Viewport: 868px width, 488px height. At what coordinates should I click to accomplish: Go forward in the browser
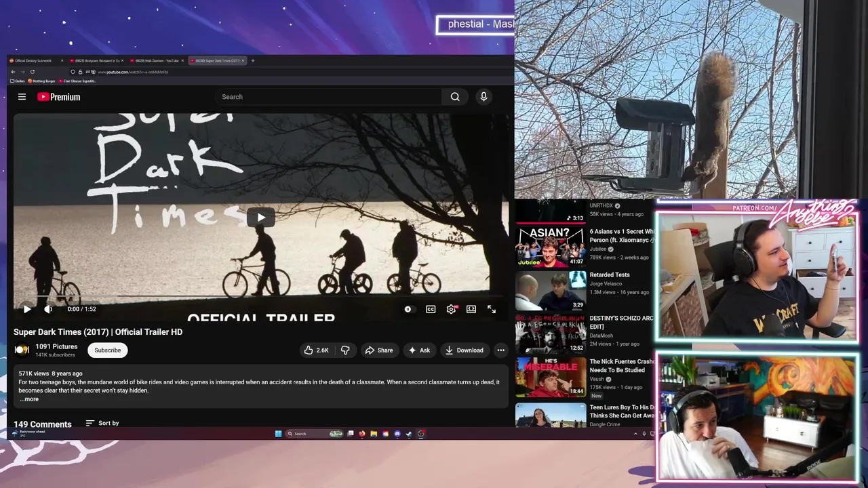click(x=22, y=72)
